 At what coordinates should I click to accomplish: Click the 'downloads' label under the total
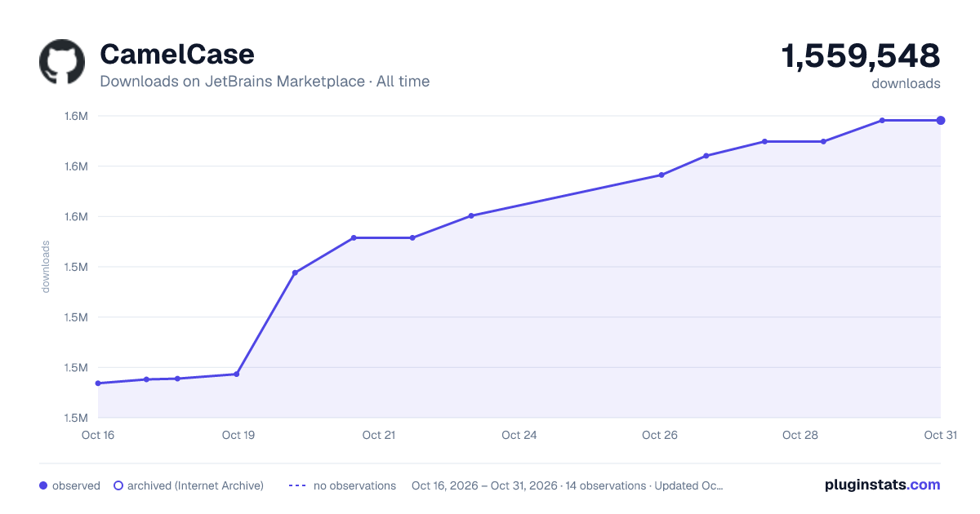[x=906, y=83]
